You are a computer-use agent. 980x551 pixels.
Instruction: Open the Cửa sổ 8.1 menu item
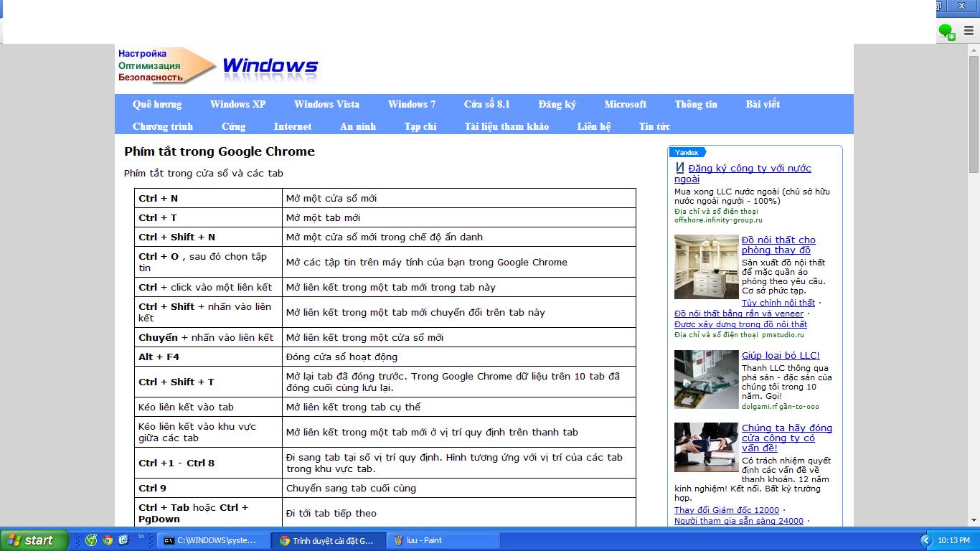tap(486, 104)
